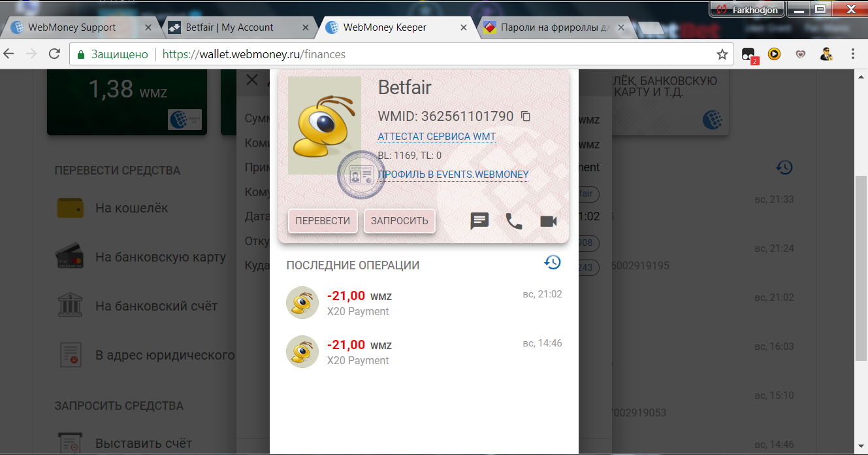Open a new browser tab
The height and width of the screenshot is (455, 868).
point(651,28)
